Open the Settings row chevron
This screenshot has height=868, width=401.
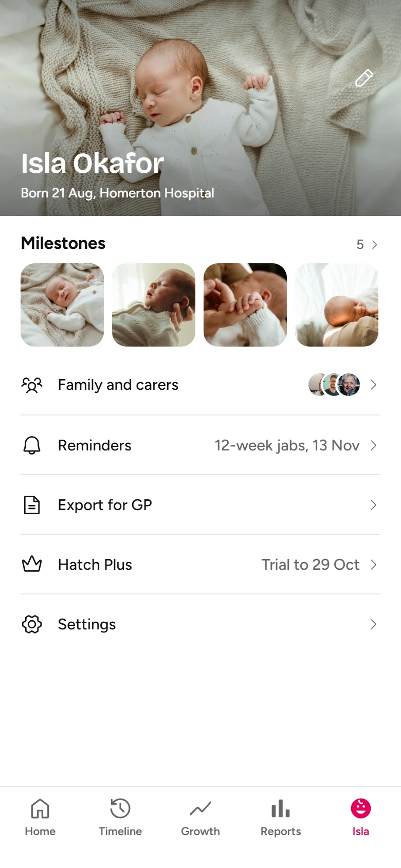point(374,624)
